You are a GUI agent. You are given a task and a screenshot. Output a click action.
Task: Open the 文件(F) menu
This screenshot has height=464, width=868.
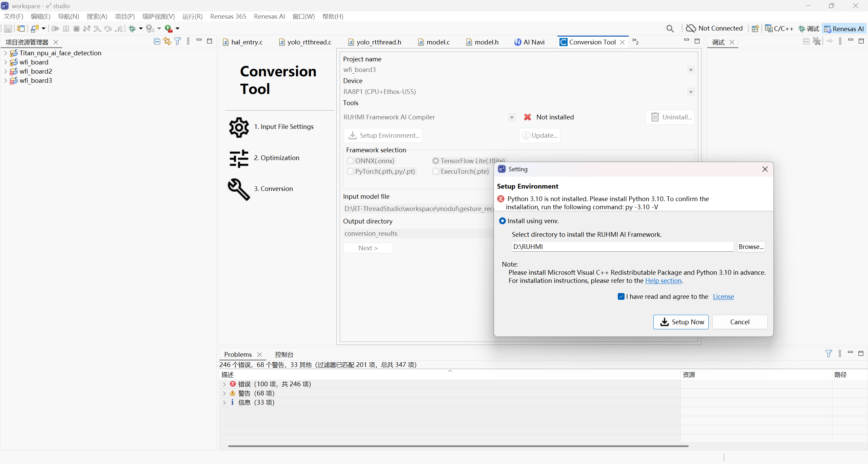pos(13,16)
